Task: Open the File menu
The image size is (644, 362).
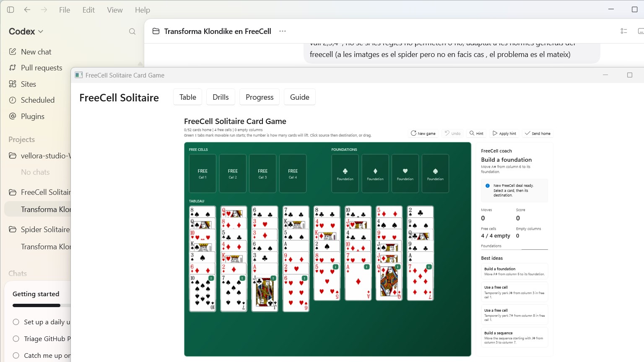Action: [x=65, y=10]
